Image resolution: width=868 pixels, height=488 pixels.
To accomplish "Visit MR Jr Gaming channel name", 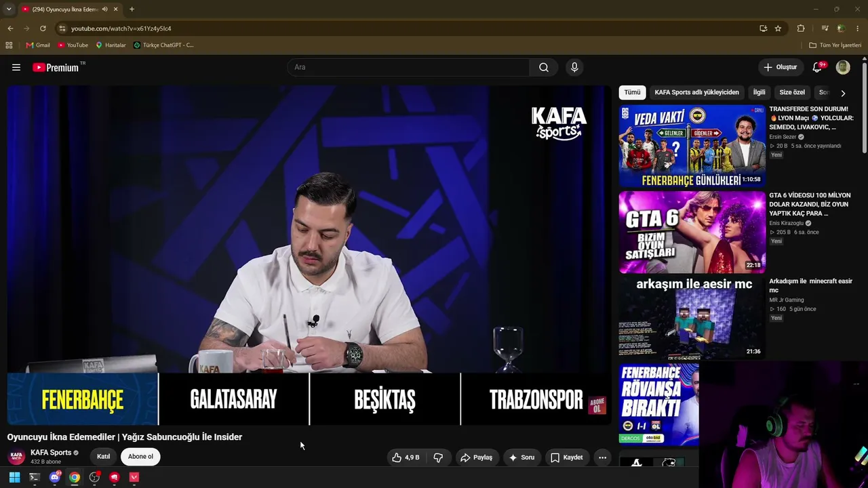I will click(787, 300).
